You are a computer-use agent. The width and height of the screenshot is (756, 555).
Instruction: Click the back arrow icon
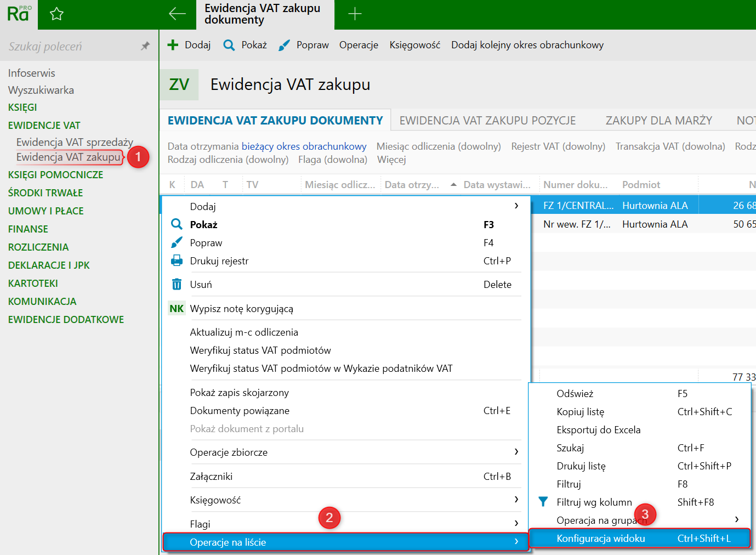click(177, 14)
